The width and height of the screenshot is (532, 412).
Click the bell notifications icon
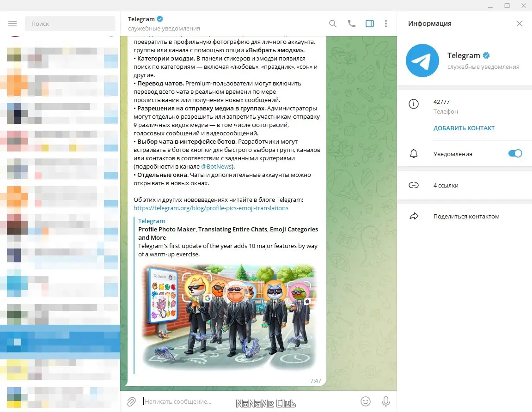coord(414,154)
